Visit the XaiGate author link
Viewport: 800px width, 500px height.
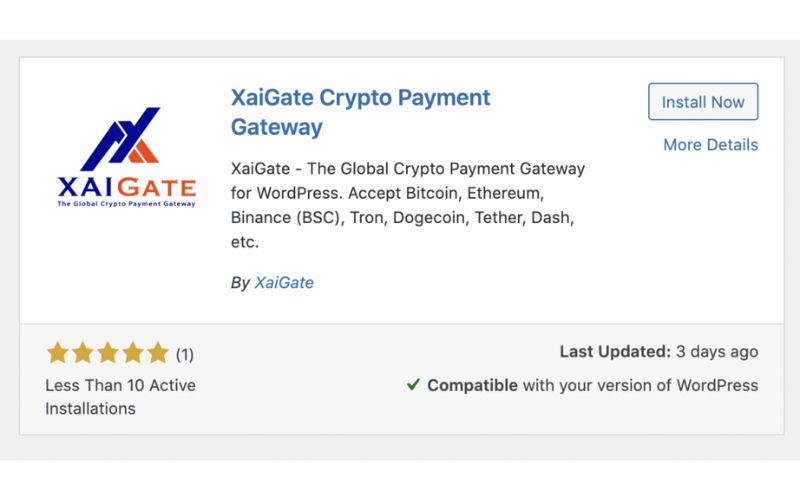tap(284, 283)
